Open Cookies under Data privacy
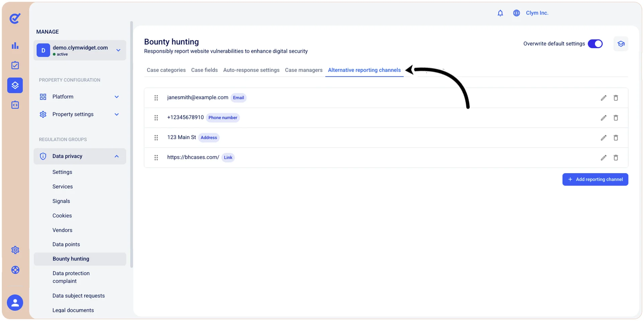 tap(62, 215)
